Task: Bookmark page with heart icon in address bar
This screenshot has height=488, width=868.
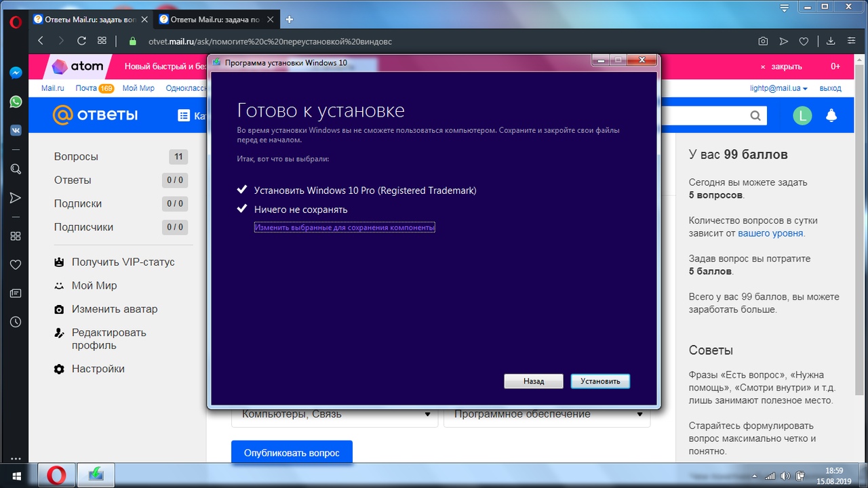Action: pos(804,41)
